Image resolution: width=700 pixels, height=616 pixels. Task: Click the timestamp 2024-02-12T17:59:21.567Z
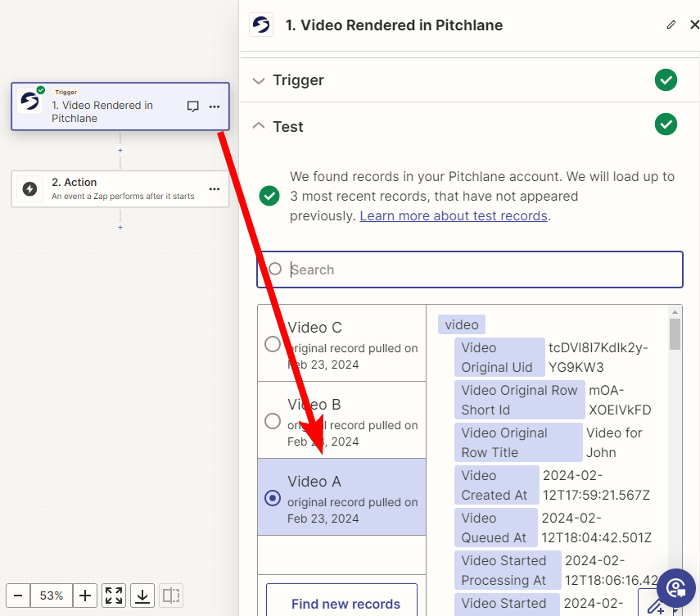[596, 485]
